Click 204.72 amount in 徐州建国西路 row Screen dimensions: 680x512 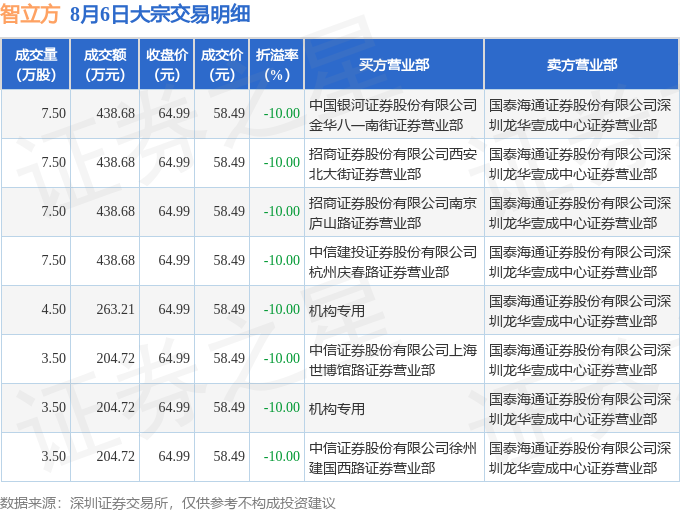tap(115, 457)
